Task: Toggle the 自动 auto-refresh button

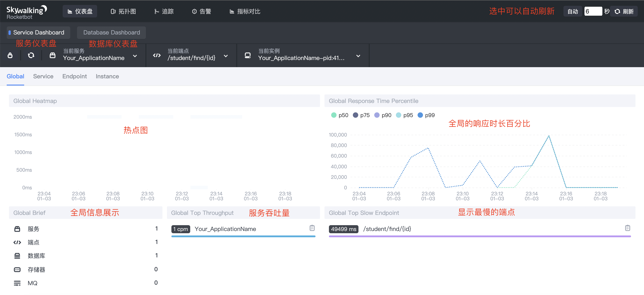Action: [x=572, y=11]
